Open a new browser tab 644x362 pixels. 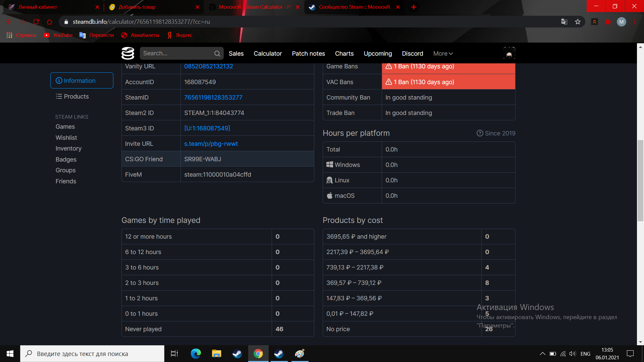click(414, 7)
